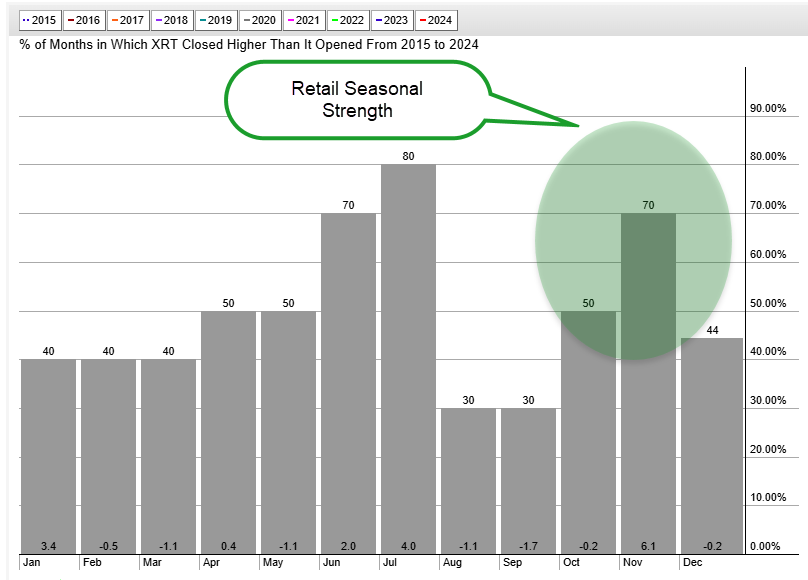Click the 2021 magenta legend swatch
Image resolution: width=808 pixels, height=580 pixels.
(x=291, y=20)
